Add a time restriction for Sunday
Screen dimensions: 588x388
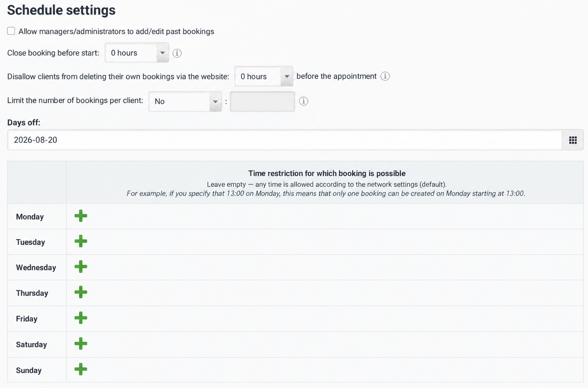click(81, 369)
